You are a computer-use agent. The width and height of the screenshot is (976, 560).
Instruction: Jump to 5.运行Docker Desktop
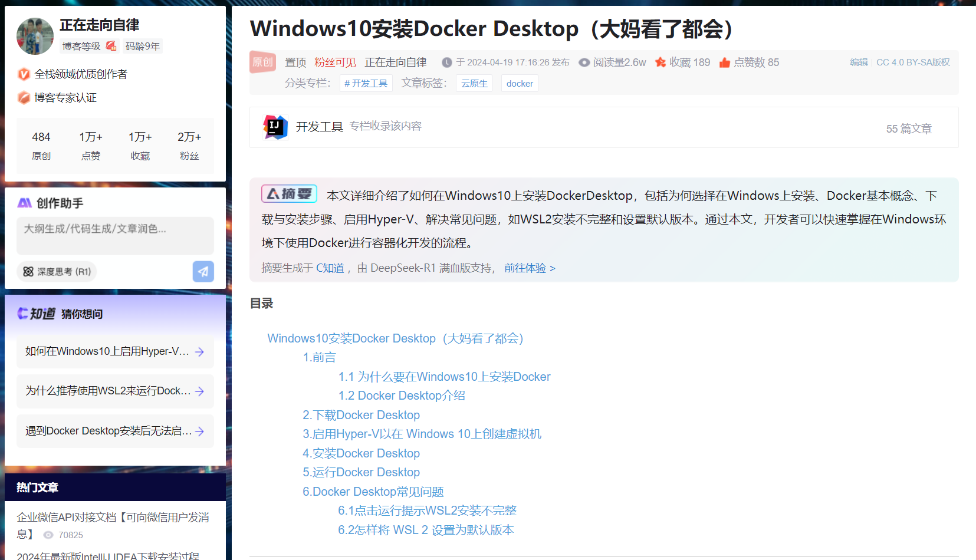pos(362,472)
